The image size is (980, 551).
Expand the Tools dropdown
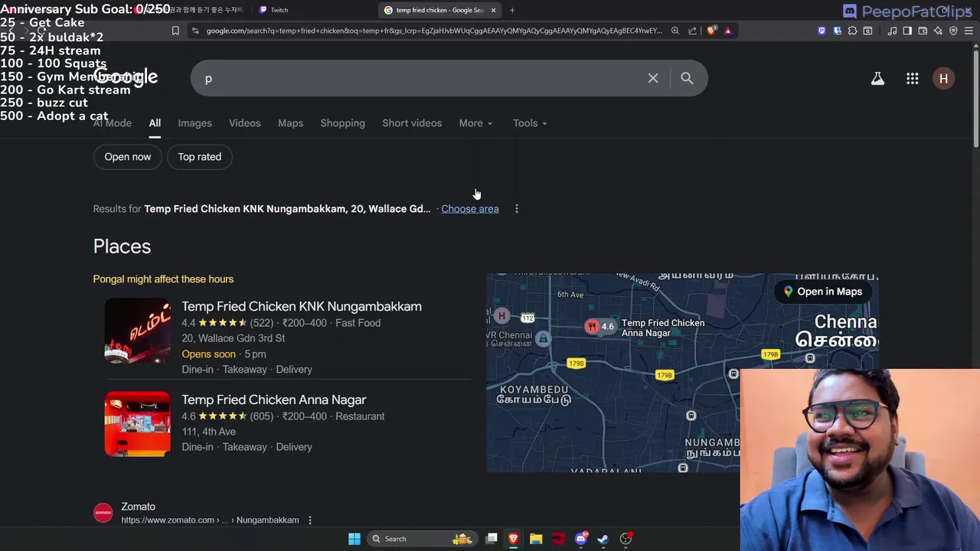(530, 123)
